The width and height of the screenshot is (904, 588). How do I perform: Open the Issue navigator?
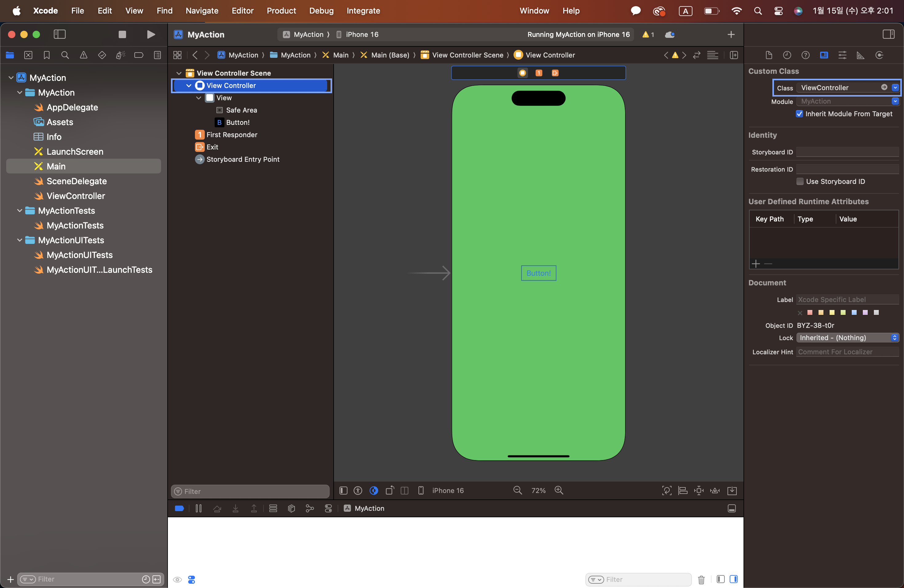[x=84, y=55]
